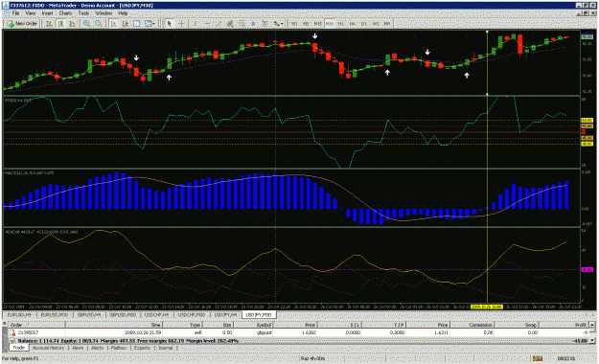Select the horizontal line drawing tool
This screenshot has width=599, height=364.
point(207,24)
